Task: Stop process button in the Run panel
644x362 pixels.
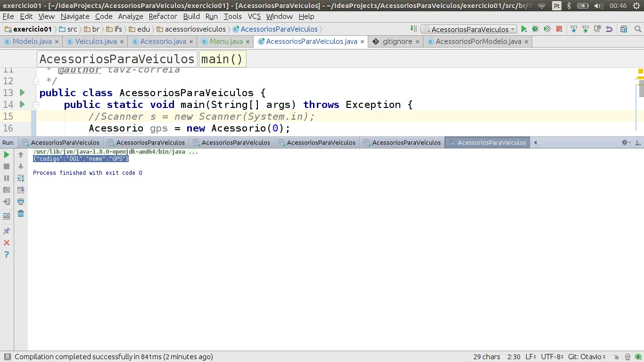Action: pyautogui.click(x=7, y=166)
